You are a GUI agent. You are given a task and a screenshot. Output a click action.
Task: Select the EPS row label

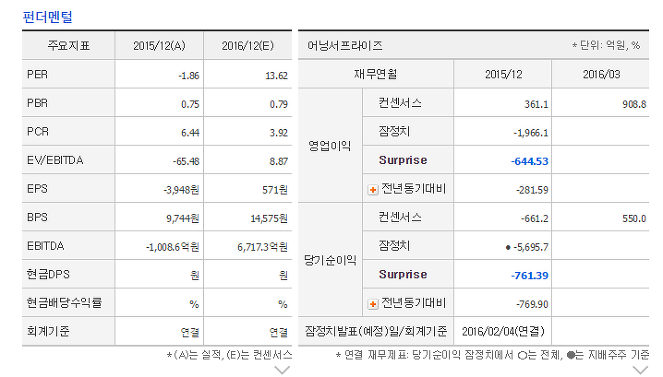pos(37,189)
